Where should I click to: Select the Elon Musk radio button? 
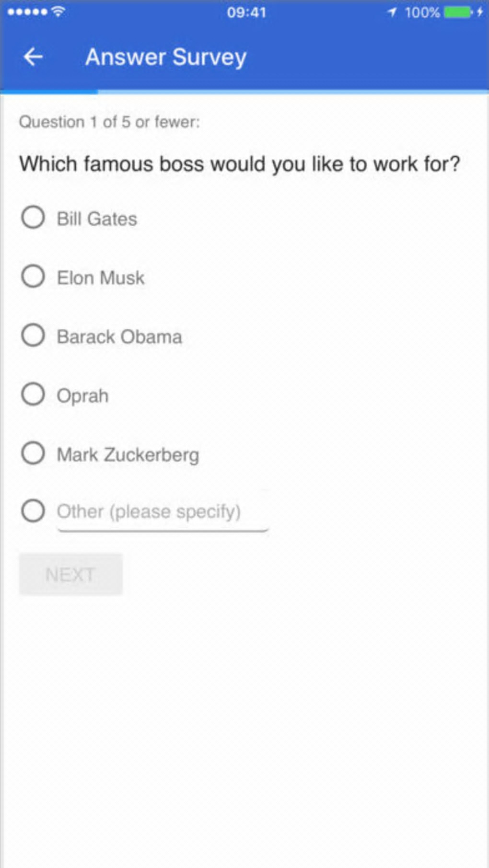coord(33,277)
